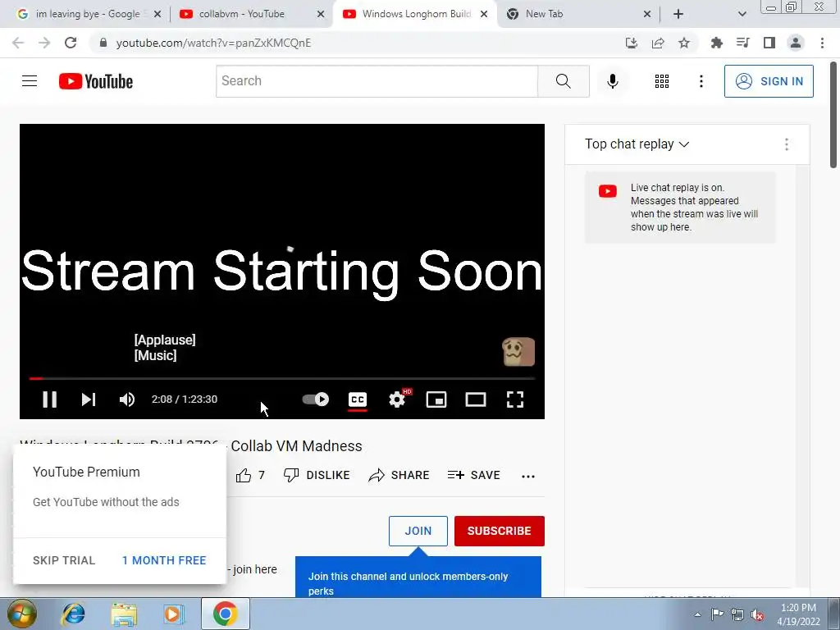Open a new browser tab plus button

pos(678,14)
